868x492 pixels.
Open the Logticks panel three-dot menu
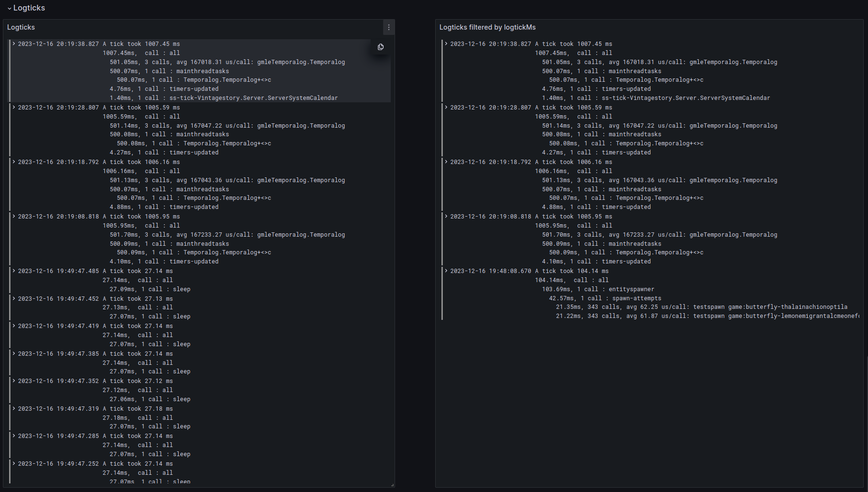[x=389, y=27]
